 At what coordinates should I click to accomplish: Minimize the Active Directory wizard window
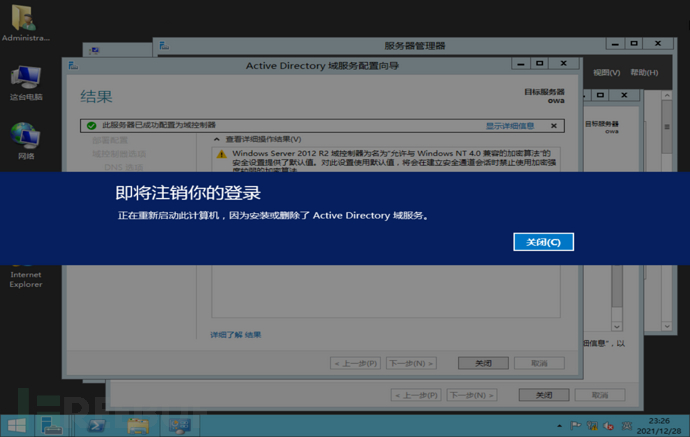(521, 64)
